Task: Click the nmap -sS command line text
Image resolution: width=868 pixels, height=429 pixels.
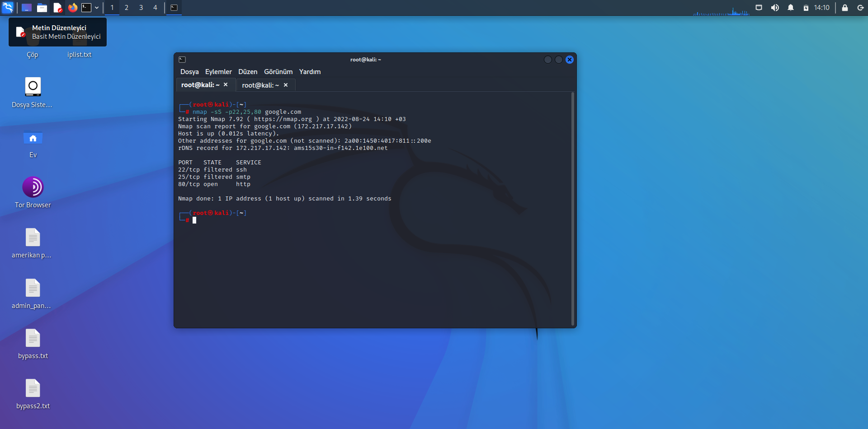Action: point(247,112)
